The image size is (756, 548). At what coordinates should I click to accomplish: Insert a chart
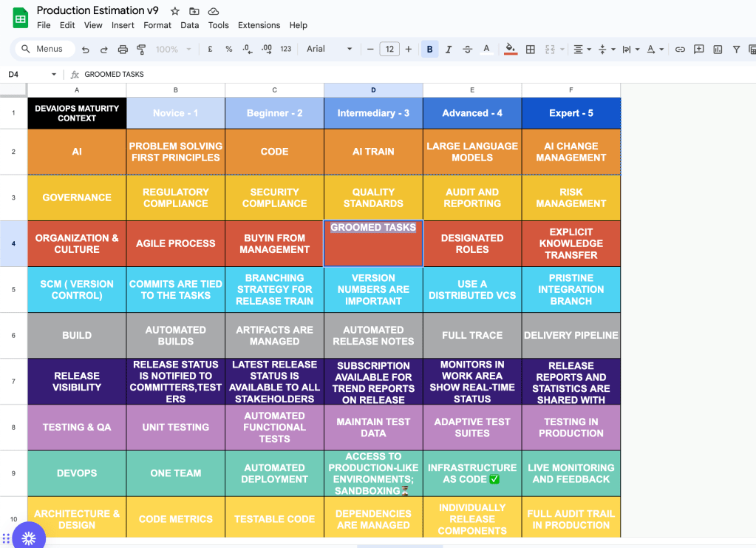pyautogui.click(x=718, y=50)
